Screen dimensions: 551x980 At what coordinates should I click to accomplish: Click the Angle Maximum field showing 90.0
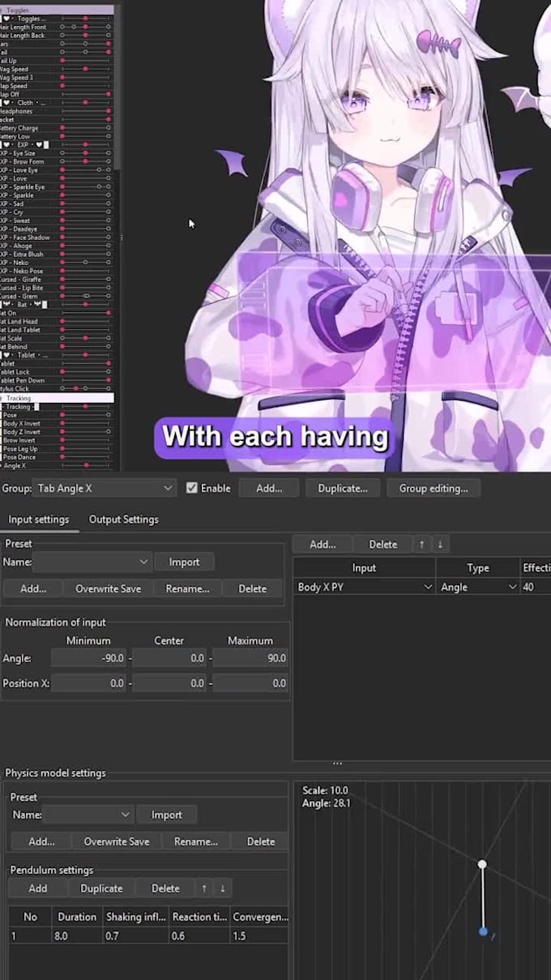250,658
